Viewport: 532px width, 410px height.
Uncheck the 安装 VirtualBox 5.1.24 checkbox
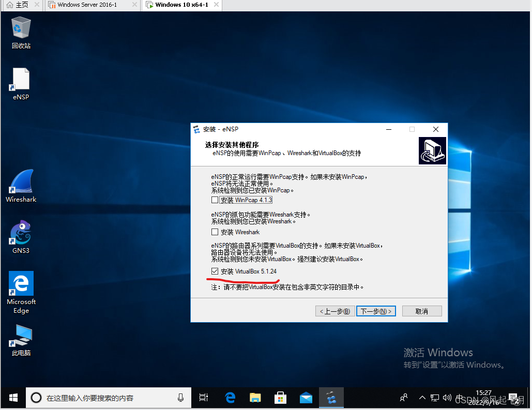pyautogui.click(x=215, y=271)
